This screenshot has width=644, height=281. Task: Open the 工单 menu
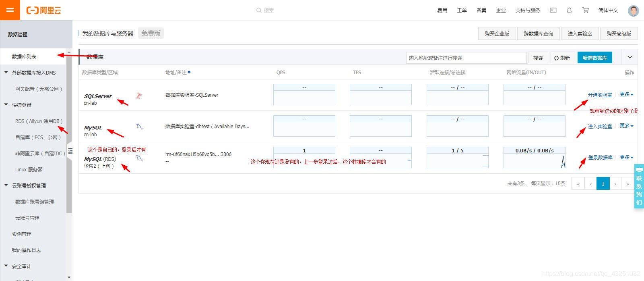pyautogui.click(x=462, y=10)
